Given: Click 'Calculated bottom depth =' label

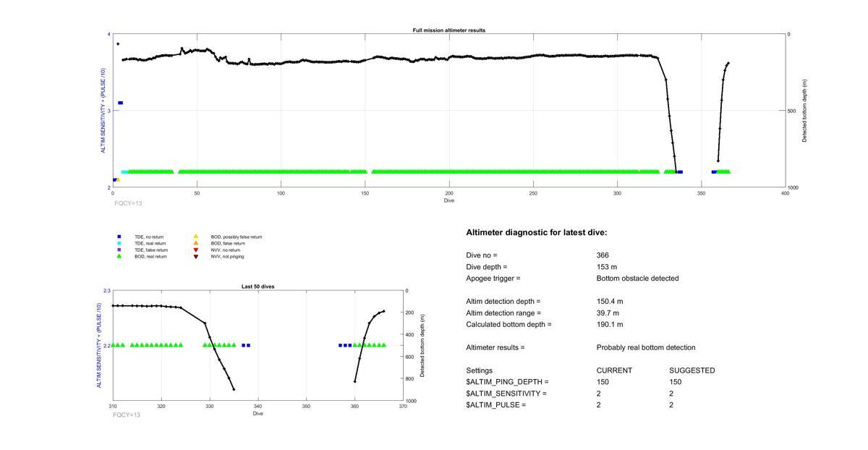Looking at the screenshot, I should [509, 324].
